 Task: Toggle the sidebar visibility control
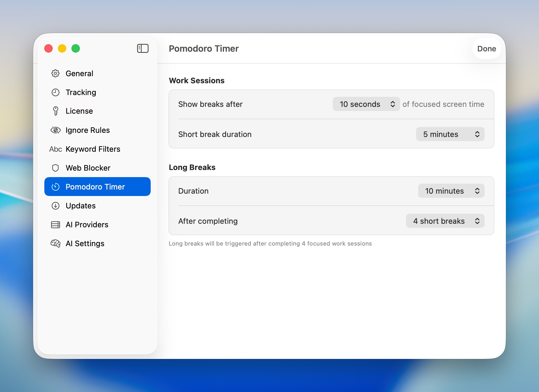[x=143, y=48]
